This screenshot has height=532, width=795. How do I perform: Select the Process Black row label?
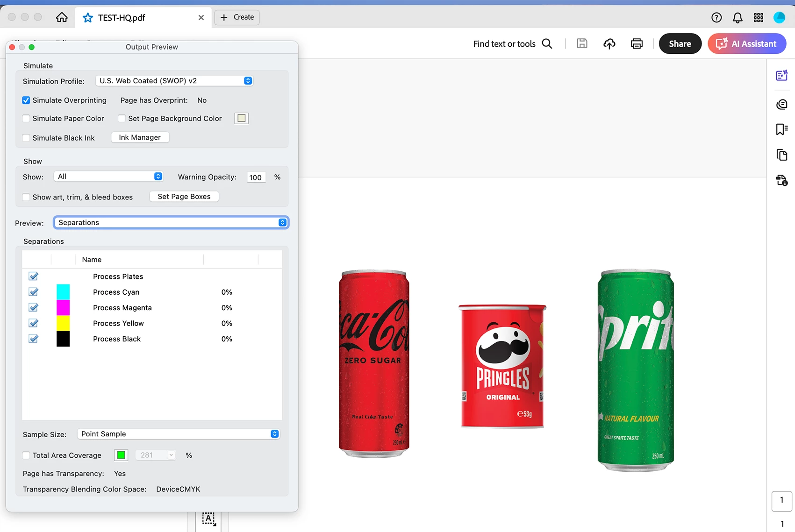pos(117,339)
